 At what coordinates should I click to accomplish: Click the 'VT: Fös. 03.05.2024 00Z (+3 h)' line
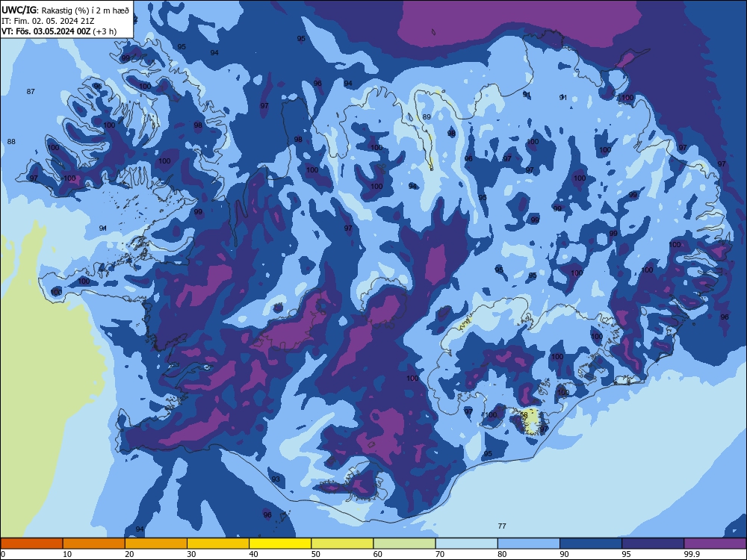pos(59,31)
